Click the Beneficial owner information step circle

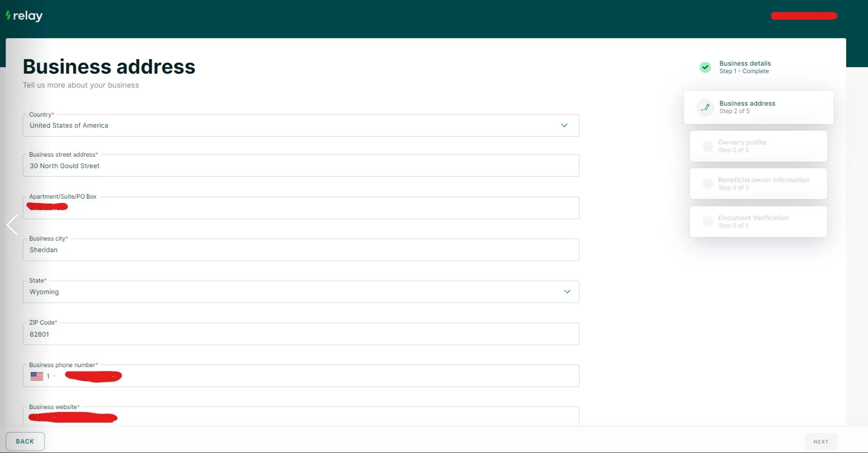coord(708,184)
